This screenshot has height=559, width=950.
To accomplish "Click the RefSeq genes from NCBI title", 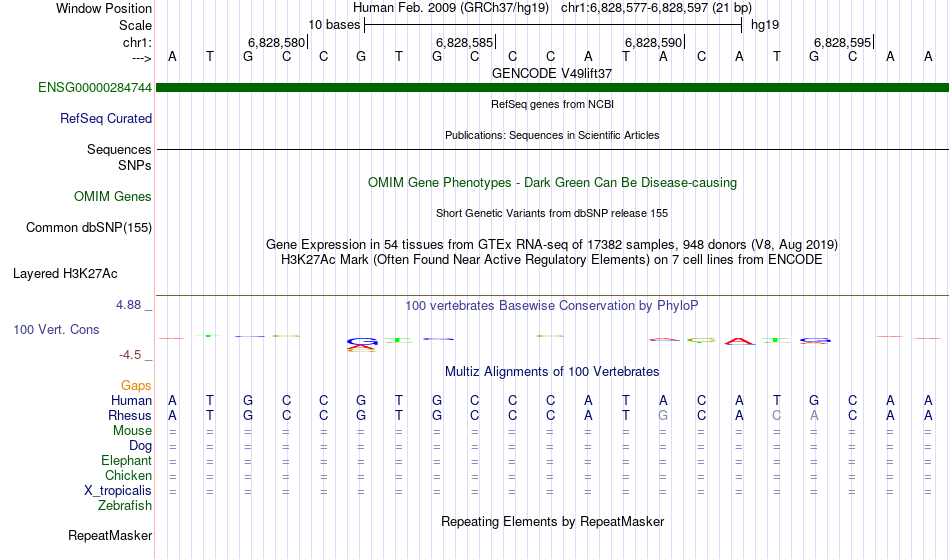I will (552, 104).
